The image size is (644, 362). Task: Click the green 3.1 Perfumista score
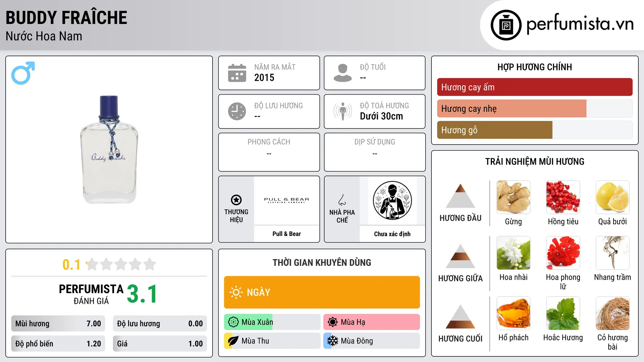[142, 294]
